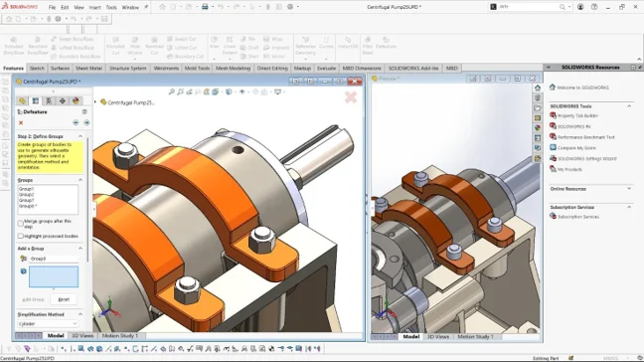Click large red X cancel in viewport
644x362 pixels.
(351, 97)
